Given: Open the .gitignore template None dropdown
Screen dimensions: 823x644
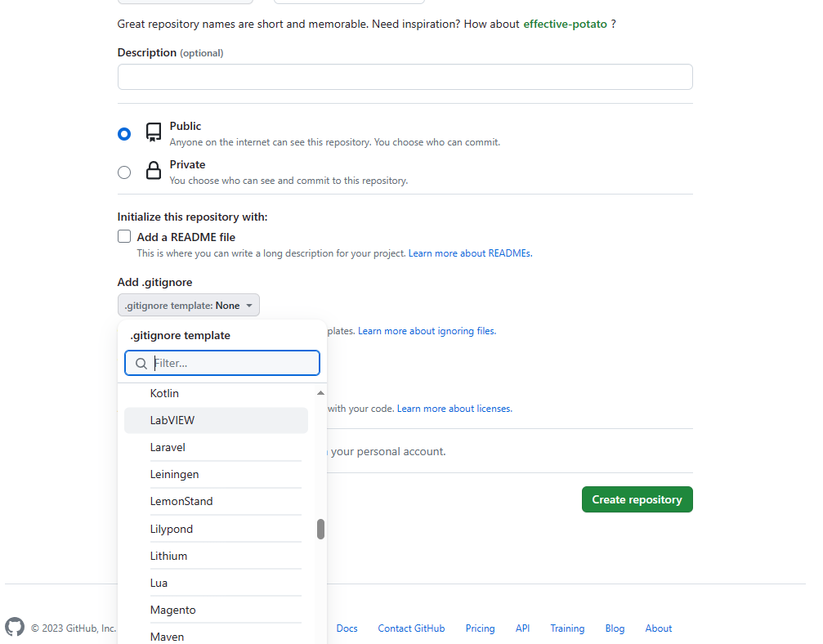Looking at the screenshot, I should point(189,305).
